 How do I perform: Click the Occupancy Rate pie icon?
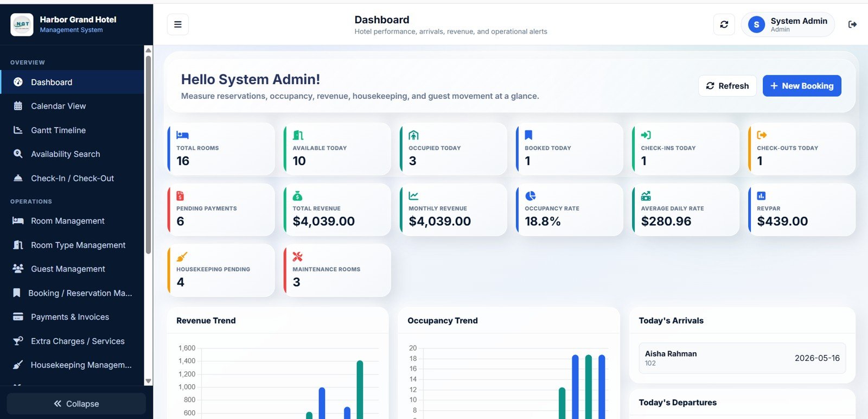click(x=530, y=195)
